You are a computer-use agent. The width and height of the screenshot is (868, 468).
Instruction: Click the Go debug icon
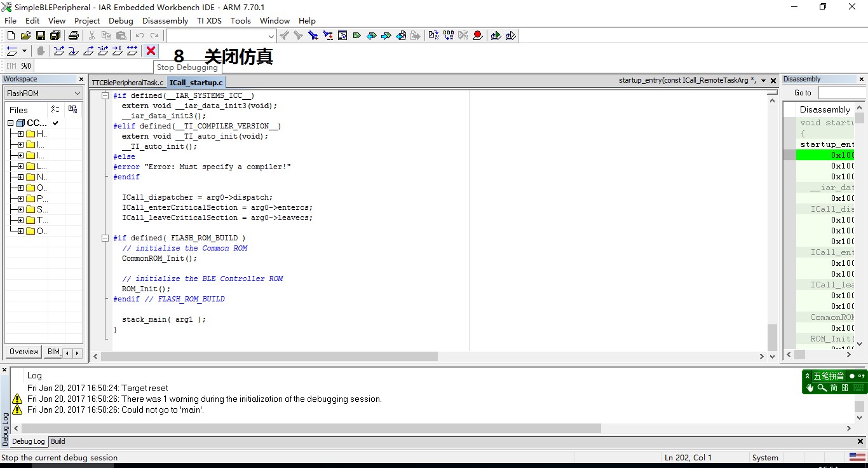(132, 51)
